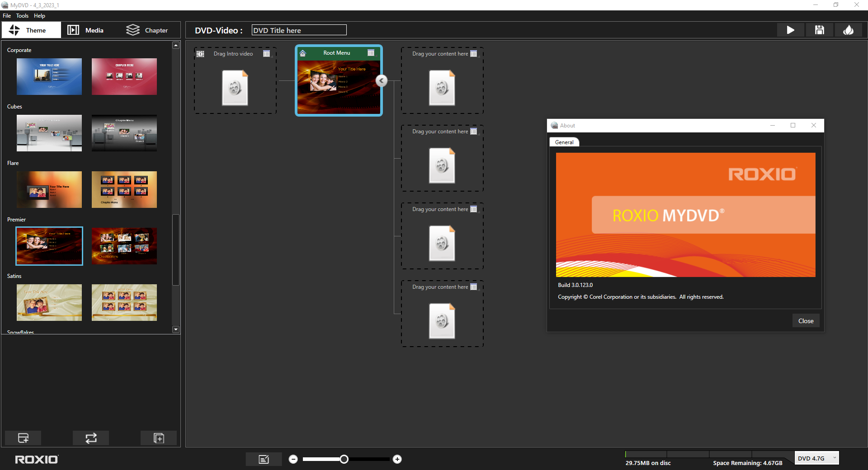
Task: Click the theme list scrollbar thumb
Action: tap(176, 250)
